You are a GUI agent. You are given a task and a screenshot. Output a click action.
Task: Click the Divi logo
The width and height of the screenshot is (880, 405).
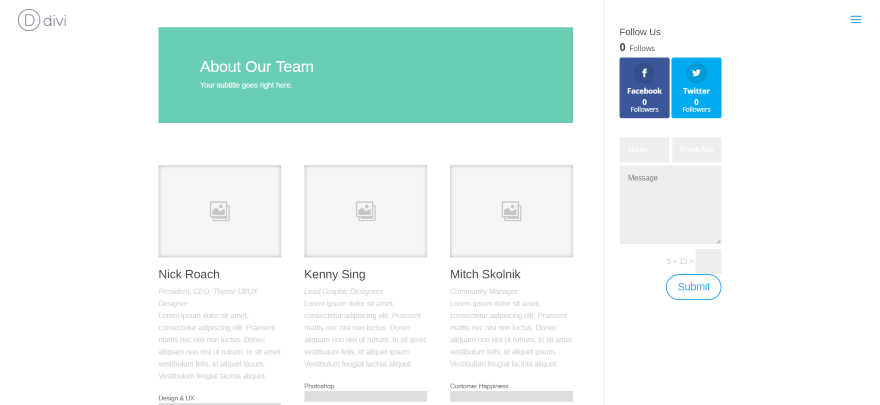coord(42,20)
